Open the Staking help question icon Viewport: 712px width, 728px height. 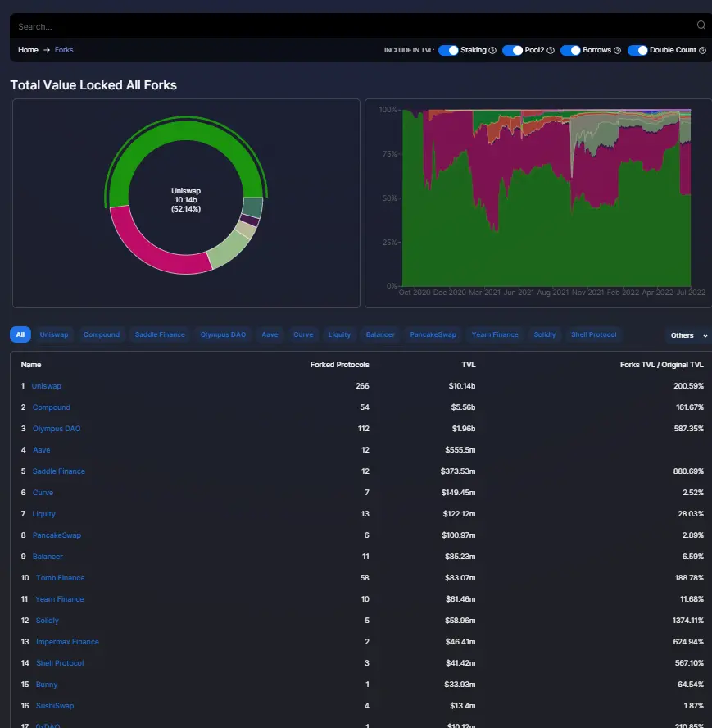pyautogui.click(x=492, y=50)
